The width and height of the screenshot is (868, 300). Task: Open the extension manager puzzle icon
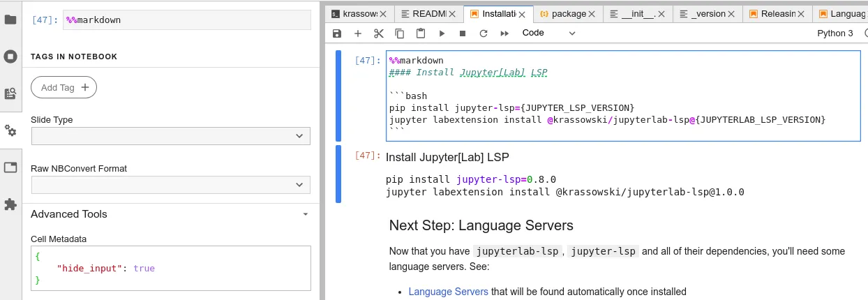click(10, 204)
